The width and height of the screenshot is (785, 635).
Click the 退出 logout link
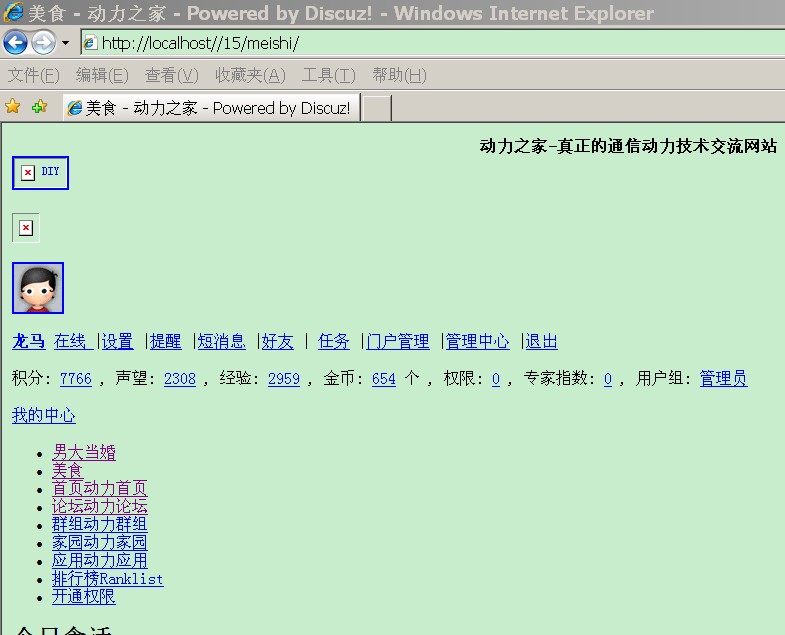[541, 342]
